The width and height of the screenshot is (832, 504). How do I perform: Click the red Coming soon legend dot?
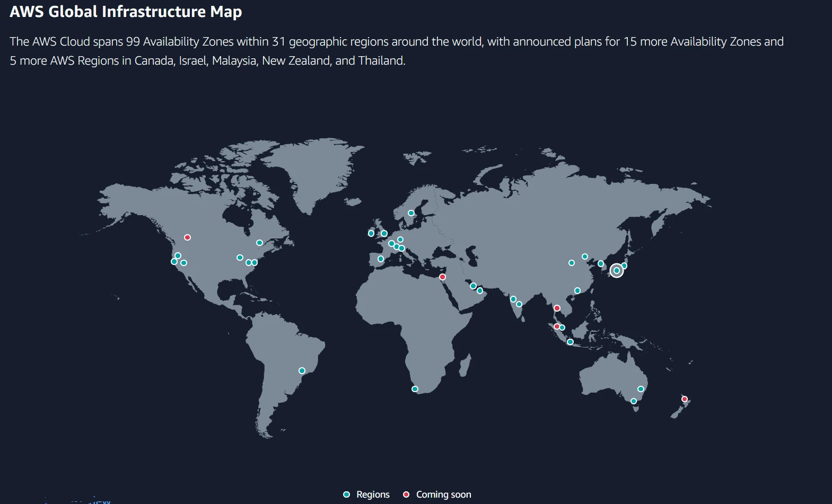[407, 494]
